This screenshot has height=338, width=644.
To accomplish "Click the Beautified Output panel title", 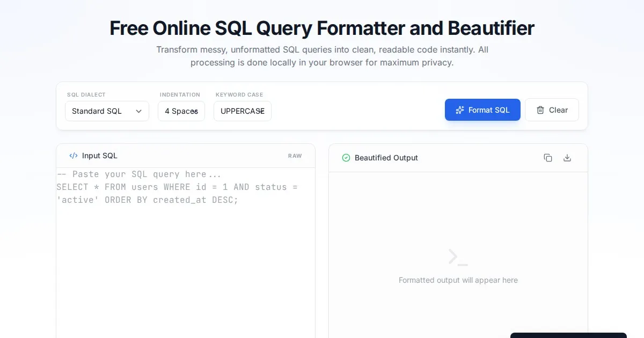I will pos(386,158).
